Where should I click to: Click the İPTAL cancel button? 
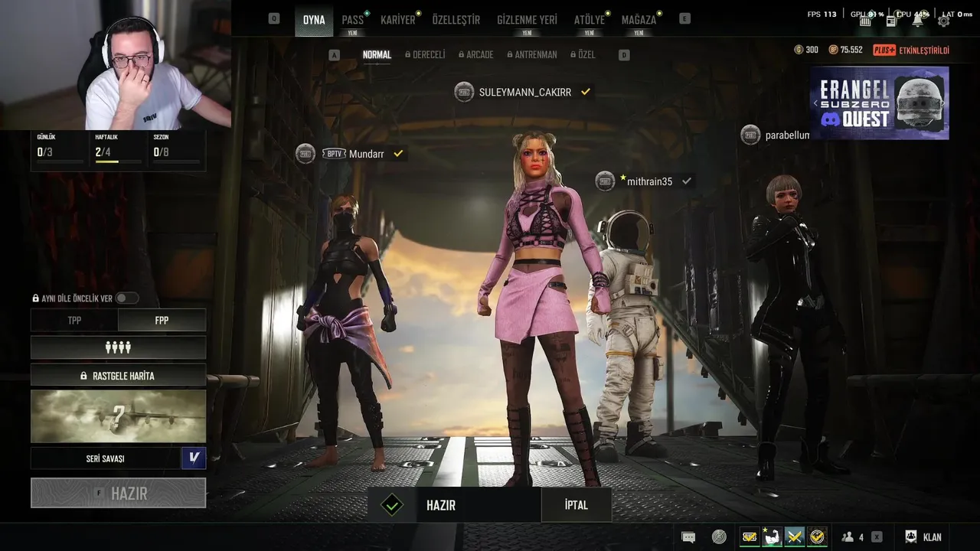tap(576, 505)
